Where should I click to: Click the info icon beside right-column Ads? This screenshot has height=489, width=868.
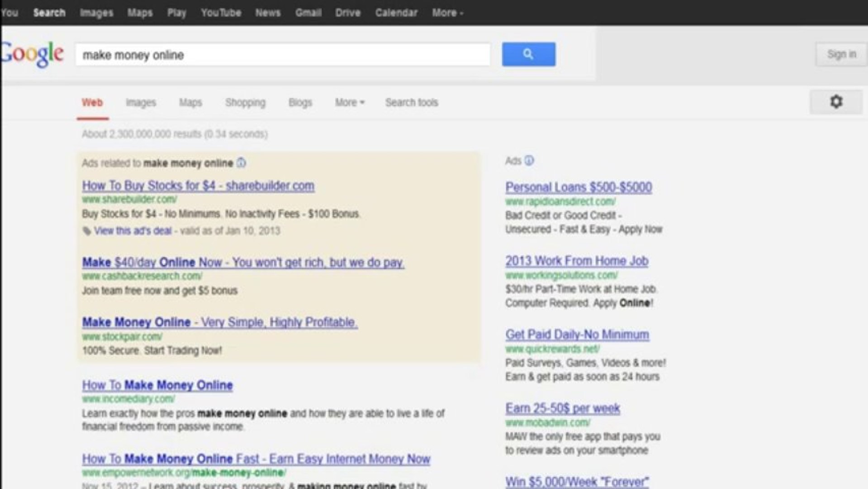point(529,161)
